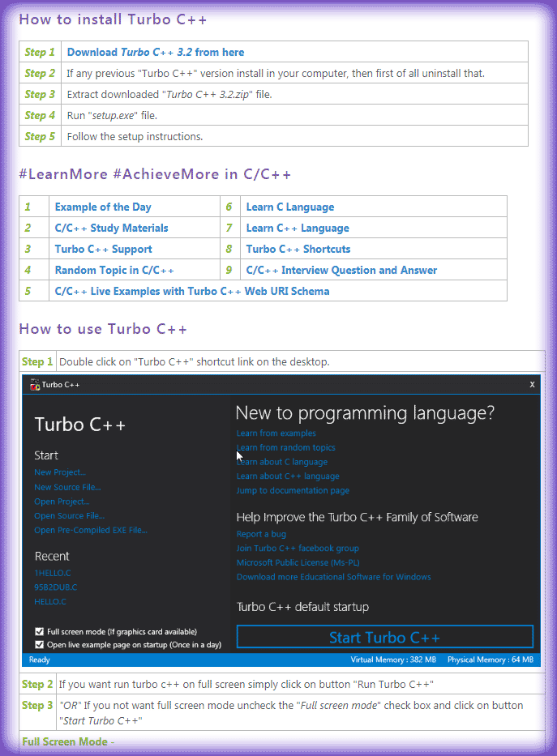
Task: Open the Learn C Language link
Action: click(x=289, y=207)
